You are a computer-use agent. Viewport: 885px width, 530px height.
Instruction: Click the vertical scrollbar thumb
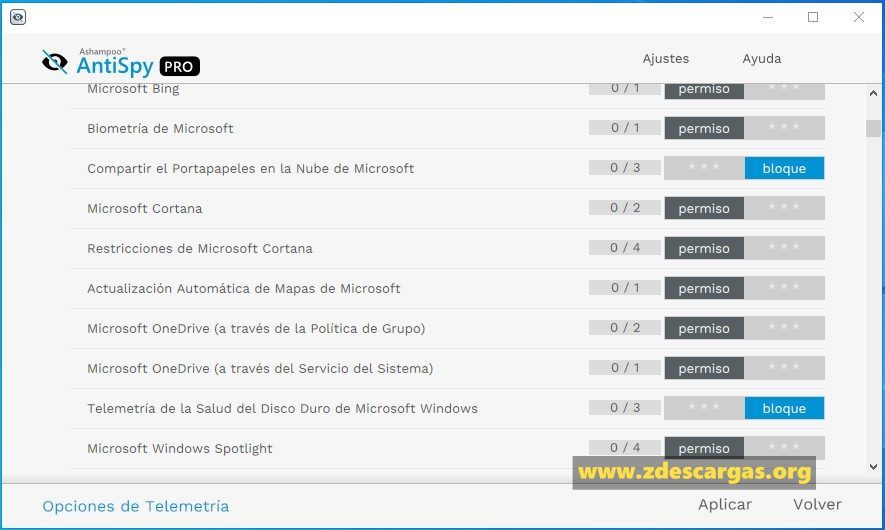point(873,128)
